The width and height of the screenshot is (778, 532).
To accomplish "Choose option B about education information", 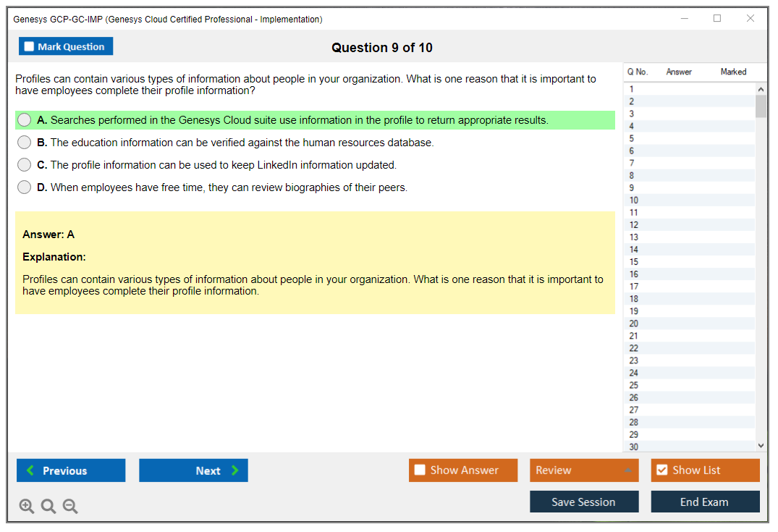I will coord(25,143).
